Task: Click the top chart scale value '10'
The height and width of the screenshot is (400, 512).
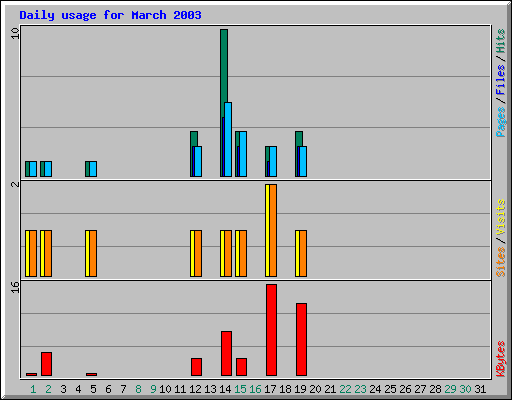Action: pos(15,33)
